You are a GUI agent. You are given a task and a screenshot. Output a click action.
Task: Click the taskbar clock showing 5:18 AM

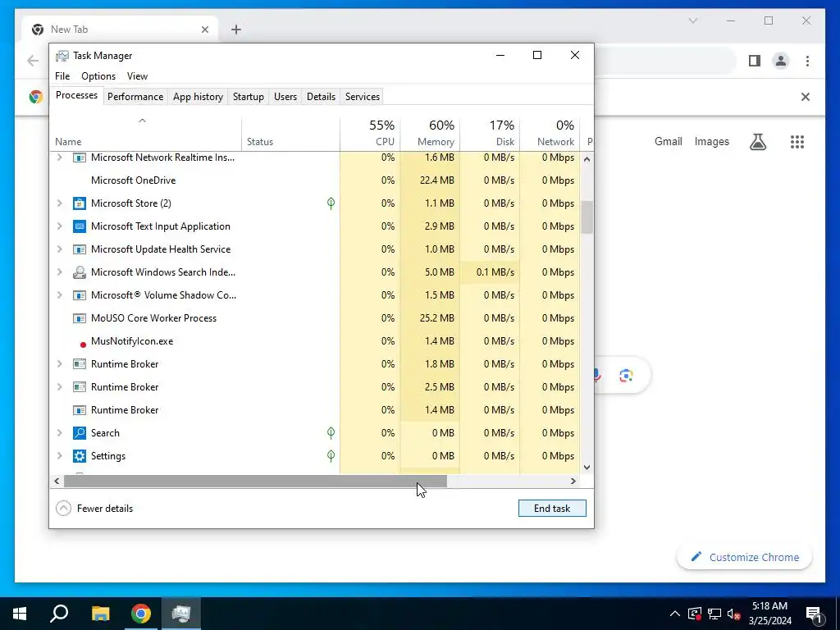pos(769,614)
